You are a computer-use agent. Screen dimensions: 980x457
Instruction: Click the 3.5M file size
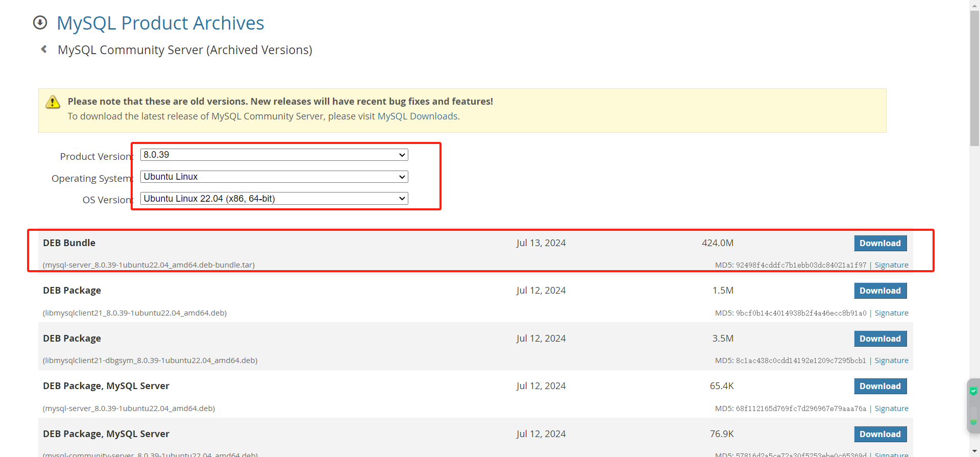click(723, 339)
